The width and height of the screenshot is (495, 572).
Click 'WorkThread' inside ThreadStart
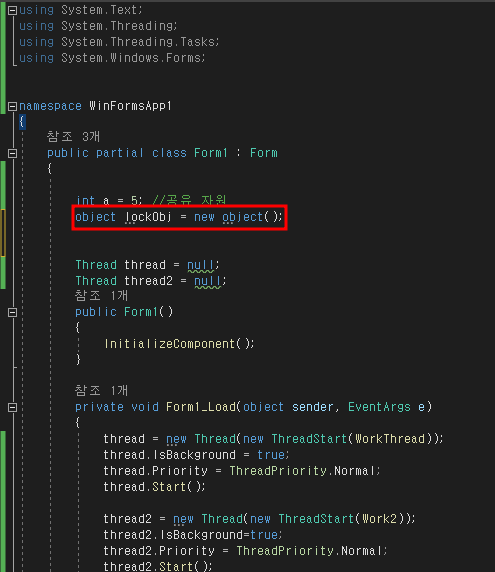[x=390, y=438]
